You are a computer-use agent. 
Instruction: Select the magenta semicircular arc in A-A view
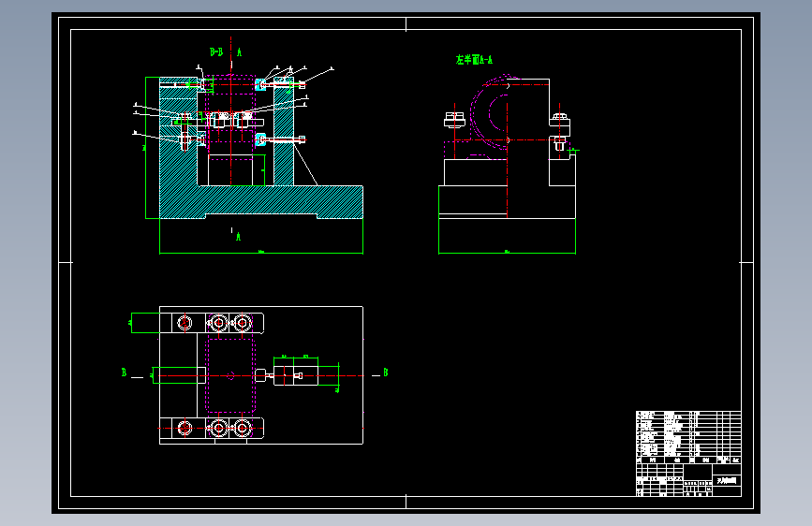click(x=491, y=112)
